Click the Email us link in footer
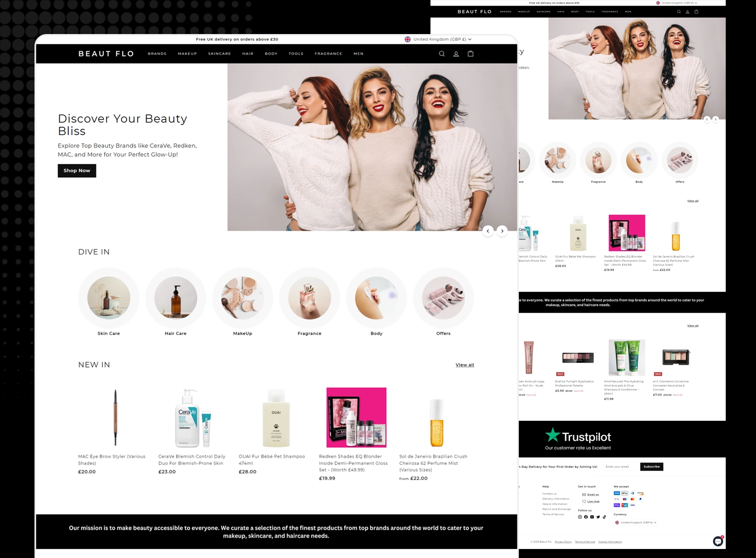Screen dimensions: 756x558 click(x=593, y=495)
